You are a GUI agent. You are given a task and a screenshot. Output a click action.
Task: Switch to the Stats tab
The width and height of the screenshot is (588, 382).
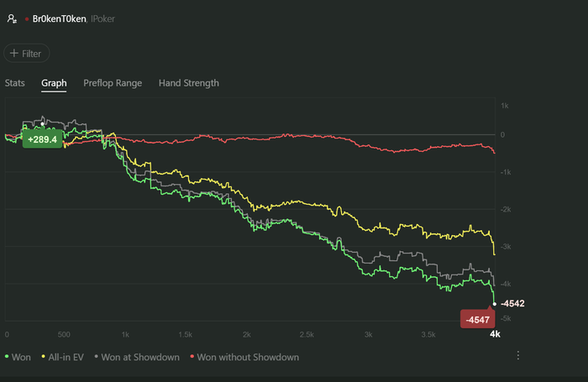click(x=15, y=83)
